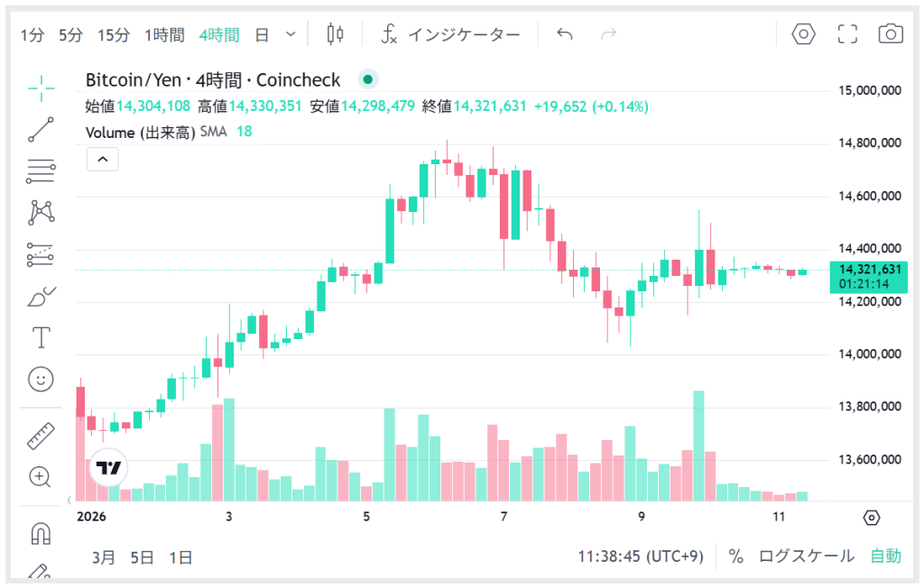Viewport: 924px width, 588px height.
Task: Toggle the percent scale button
Action: tap(736, 556)
